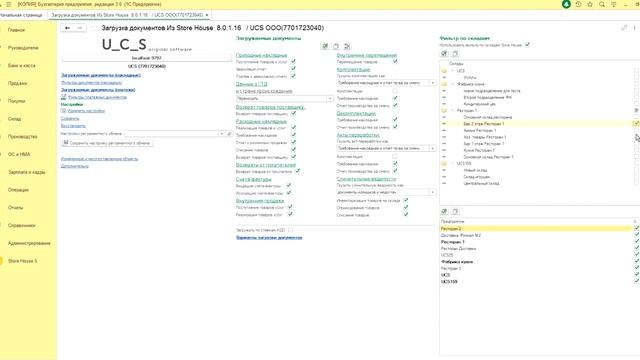Toggle Ресторан 2 enterprise checkbox

(x=636, y=229)
